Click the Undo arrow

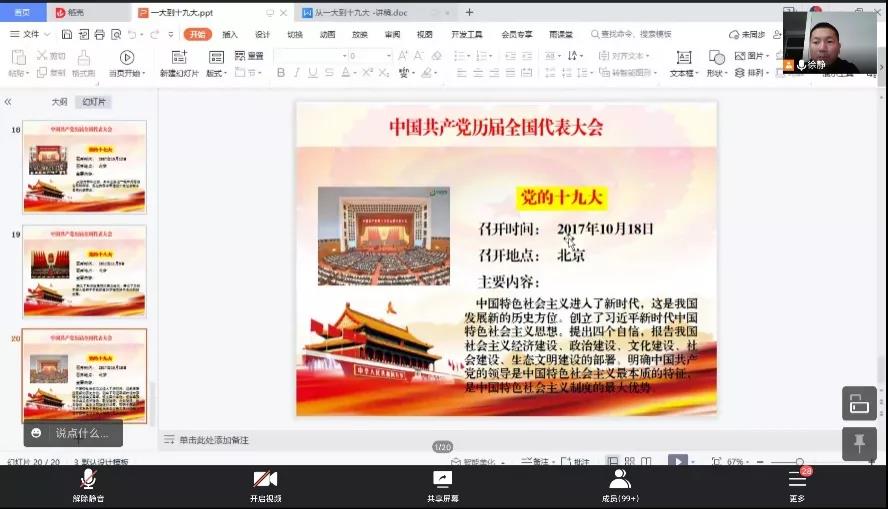tap(132, 35)
